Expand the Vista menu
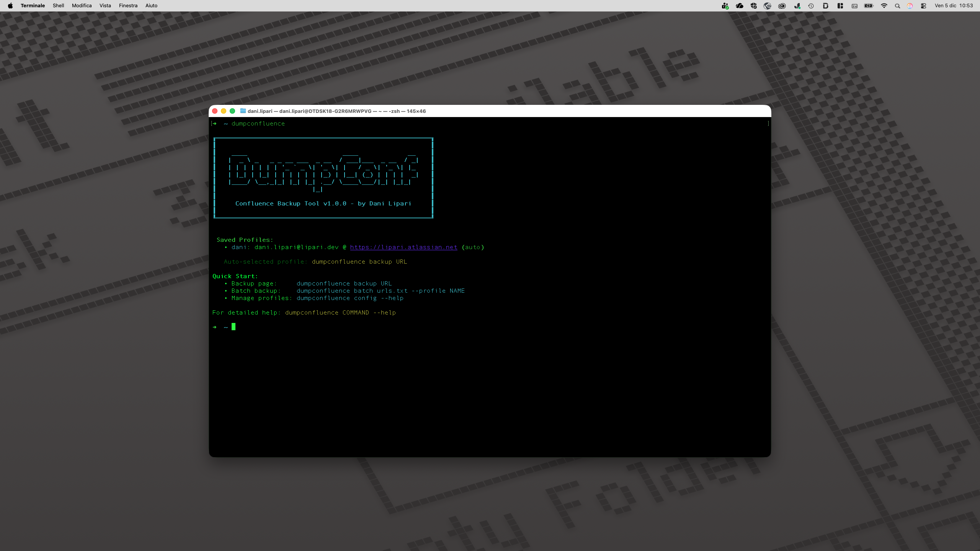This screenshot has height=551, width=980. [x=105, y=6]
